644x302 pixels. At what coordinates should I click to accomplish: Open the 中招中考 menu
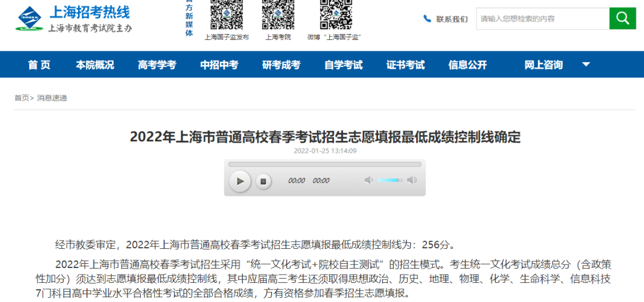(x=219, y=65)
